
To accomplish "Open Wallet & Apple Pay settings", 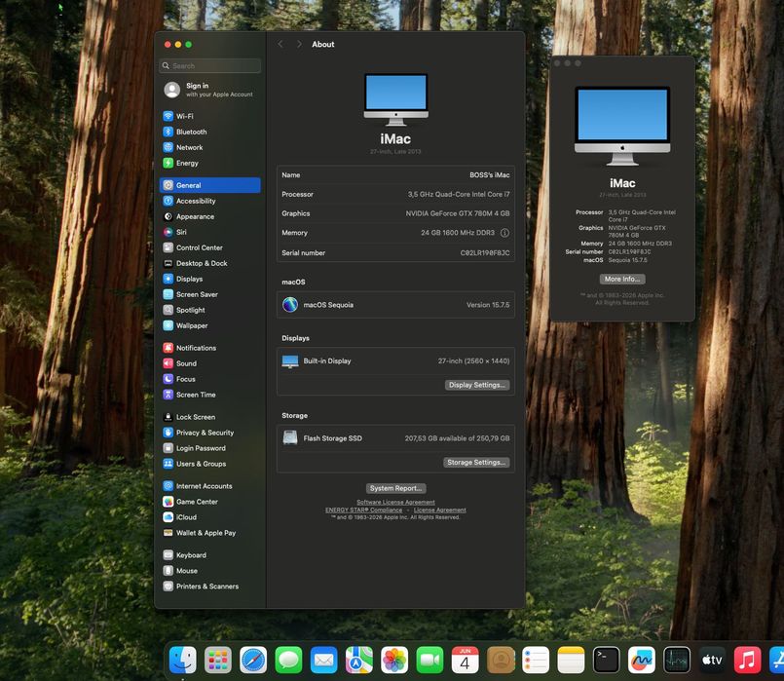I will (210, 533).
